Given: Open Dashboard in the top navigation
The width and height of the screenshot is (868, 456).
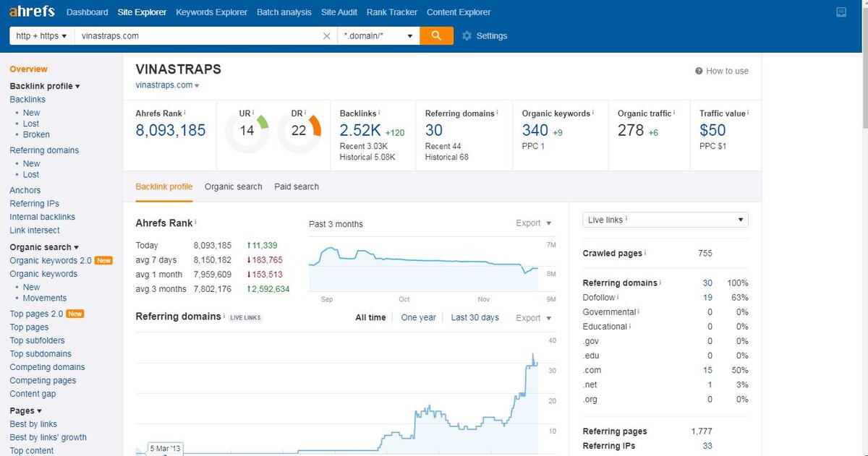Looking at the screenshot, I should [87, 12].
